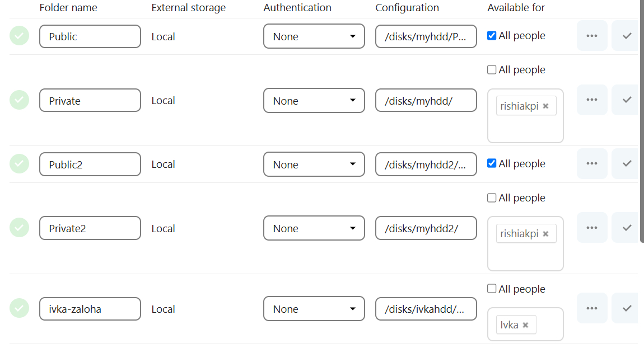Open more options for Public folder
Screen dimensions: 644x348
point(591,36)
